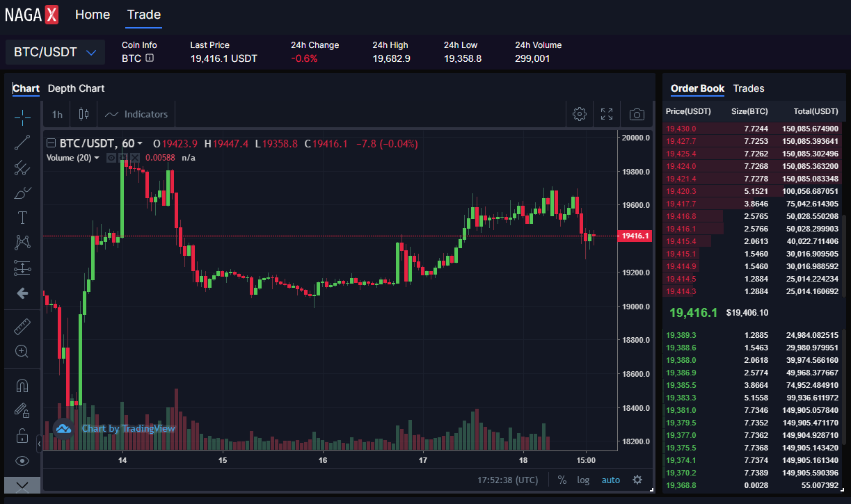The width and height of the screenshot is (851, 504).
Task: Select the zoom in tool
Action: click(x=22, y=351)
